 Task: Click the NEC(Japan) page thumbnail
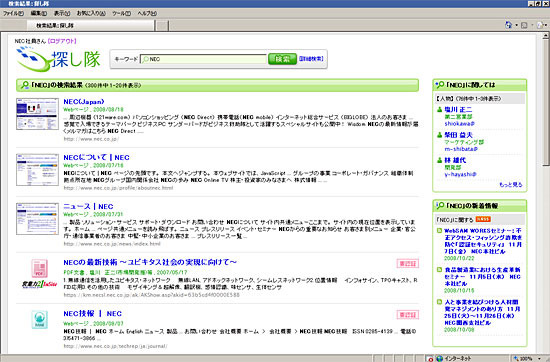click(38, 114)
